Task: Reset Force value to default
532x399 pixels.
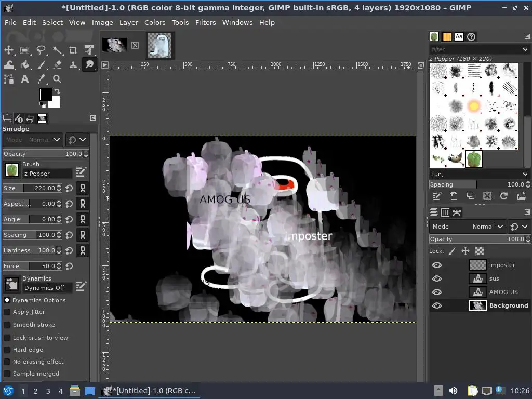Action: [69, 267]
